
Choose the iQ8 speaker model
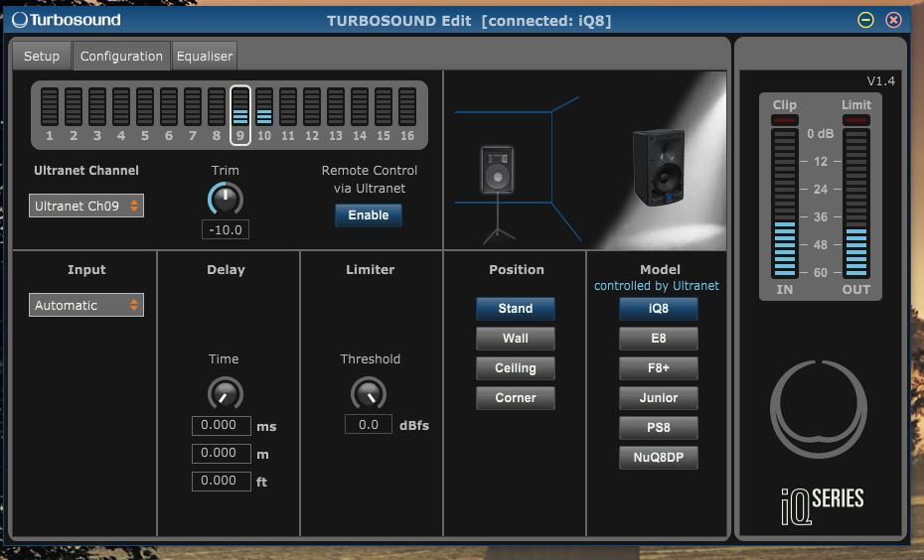click(x=659, y=309)
